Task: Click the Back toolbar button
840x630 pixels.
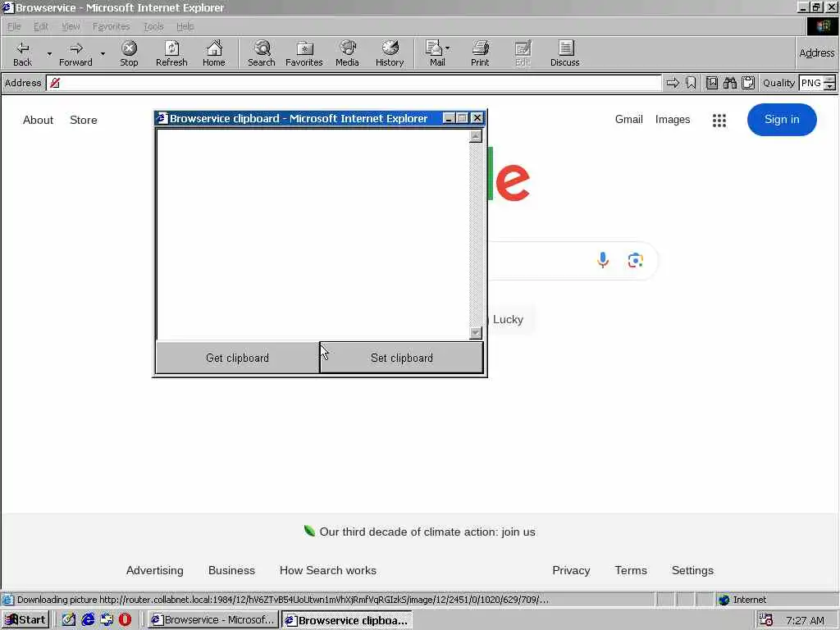Action: pyautogui.click(x=22, y=53)
